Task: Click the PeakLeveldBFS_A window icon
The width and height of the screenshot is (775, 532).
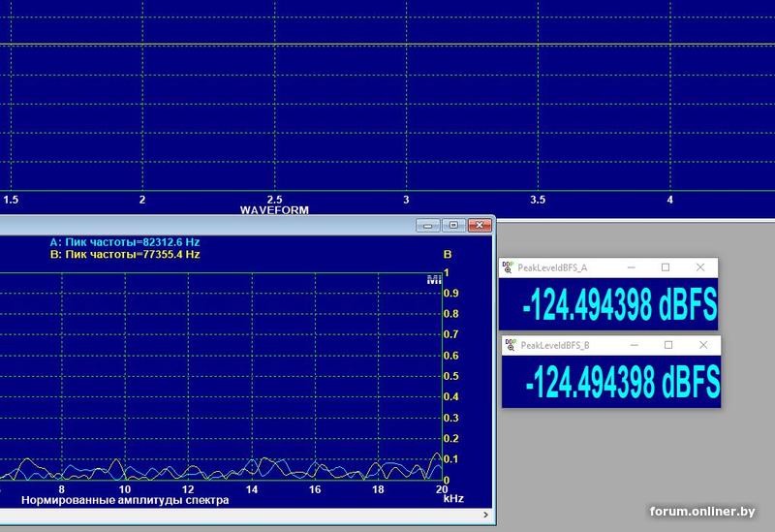Action: 508,267
